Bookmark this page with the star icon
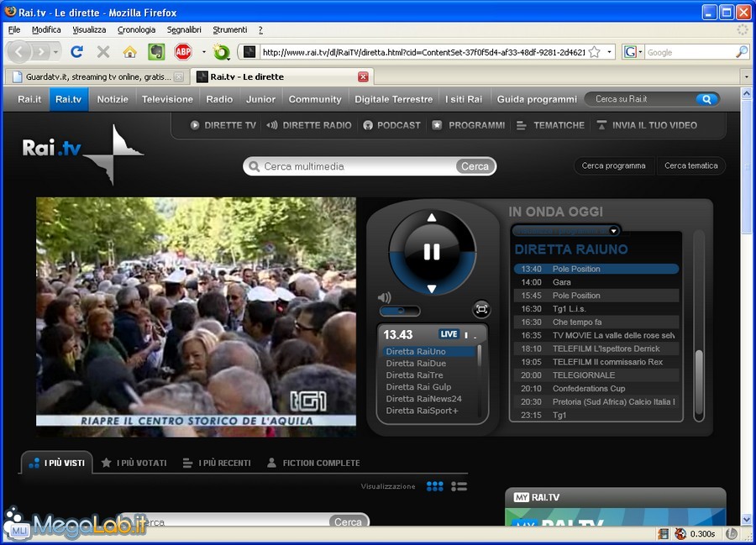 [595, 52]
